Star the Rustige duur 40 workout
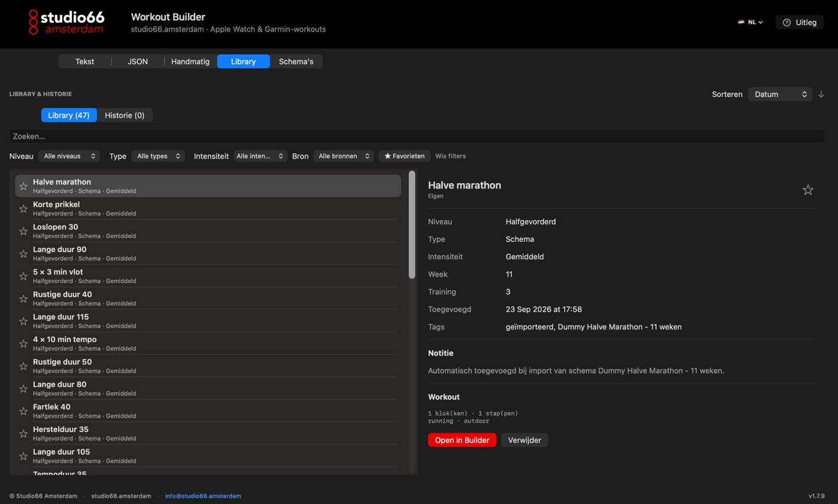This screenshot has width=838, height=504. (23, 299)
